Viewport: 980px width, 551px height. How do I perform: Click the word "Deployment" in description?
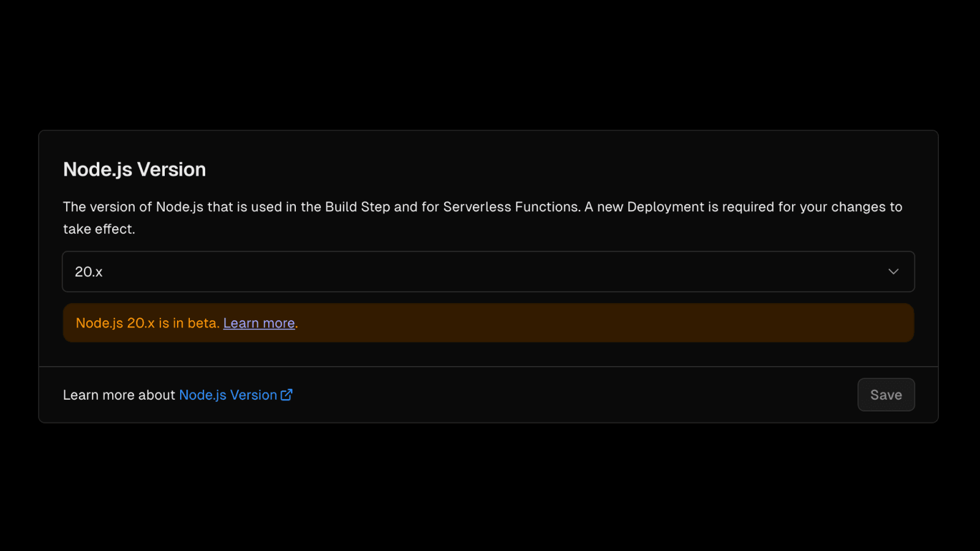click(x=665, y=207)
